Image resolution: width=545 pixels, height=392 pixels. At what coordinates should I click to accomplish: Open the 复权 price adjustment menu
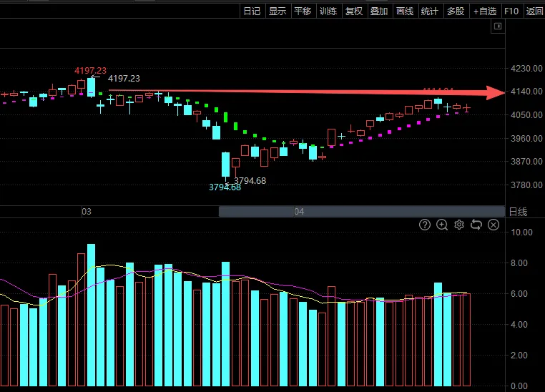(354, 11)
